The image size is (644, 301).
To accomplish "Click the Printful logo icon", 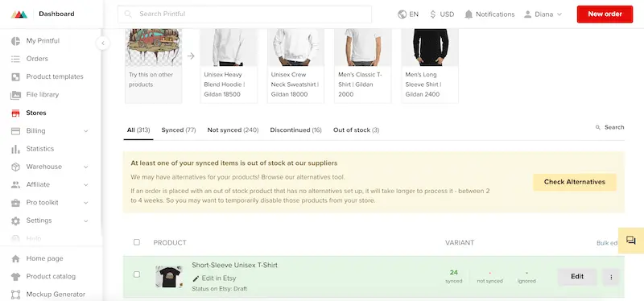I will click(x=19, y=14).
